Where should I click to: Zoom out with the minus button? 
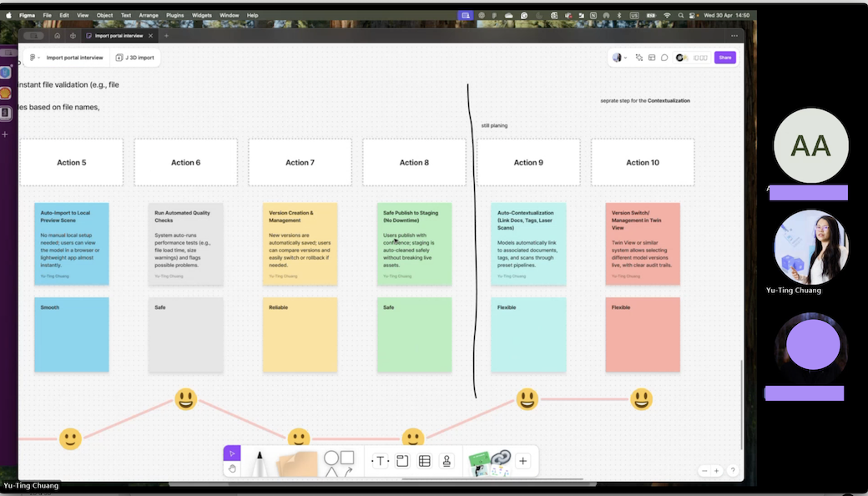705,471
